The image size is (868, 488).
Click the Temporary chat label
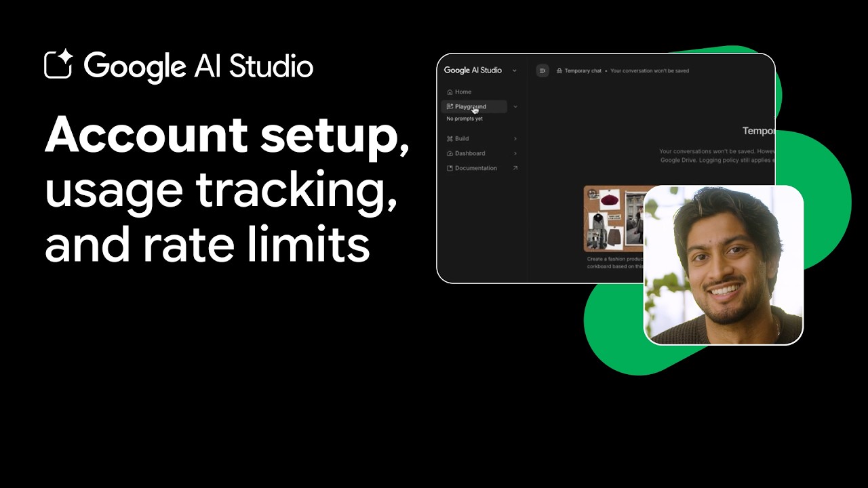pos(583,70)
